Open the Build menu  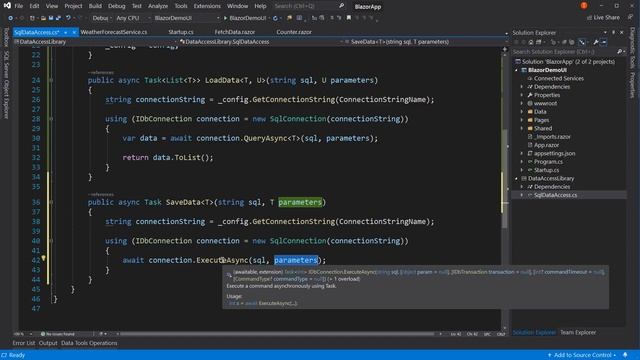(95, 6)
